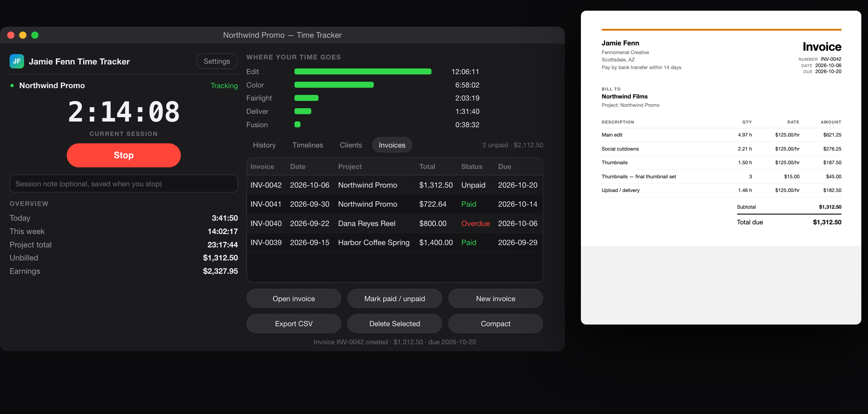Switch to the Timelines tab
The width and height of the screenshot is (868, 414).
point(308,145)
